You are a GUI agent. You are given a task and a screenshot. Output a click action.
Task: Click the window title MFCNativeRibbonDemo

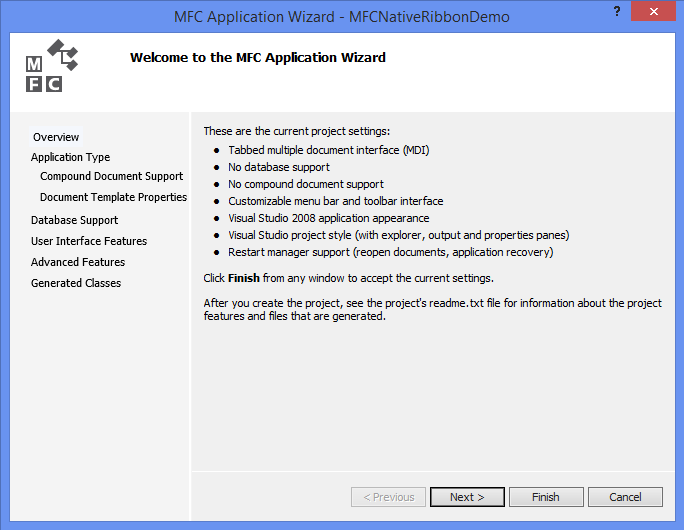click(x=342, y=17)
